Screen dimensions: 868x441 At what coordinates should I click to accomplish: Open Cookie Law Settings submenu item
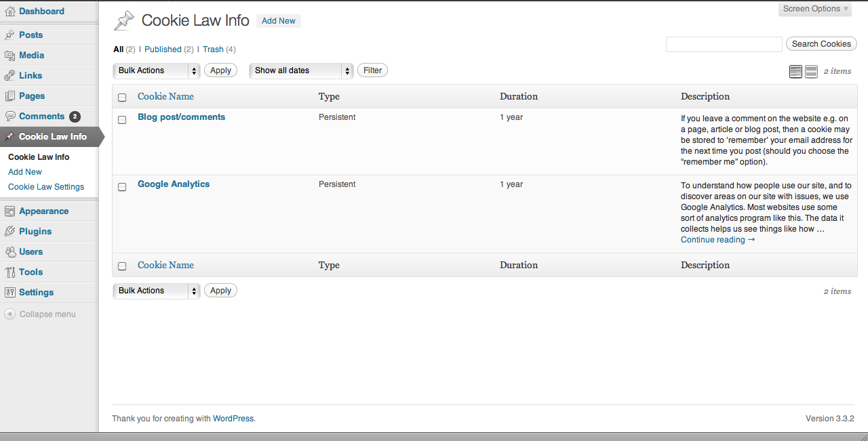click(x=46, y=187)
